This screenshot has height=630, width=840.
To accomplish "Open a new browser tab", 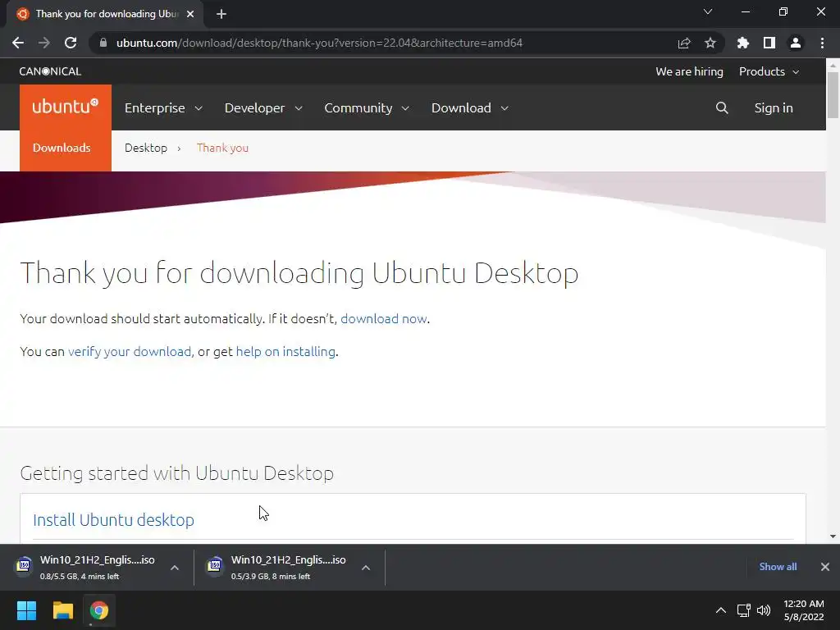I will [x=221, y=14].
